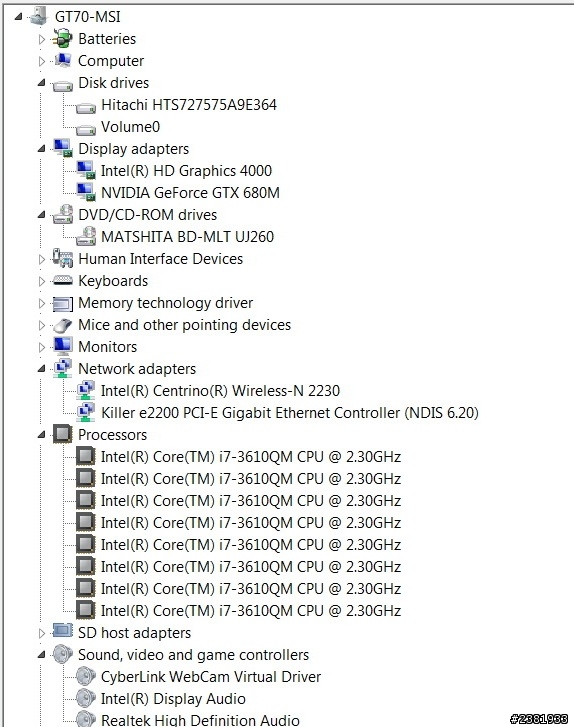574x727 pixels.
Task: Expand the Batteries category
Action: click(42, 39)
